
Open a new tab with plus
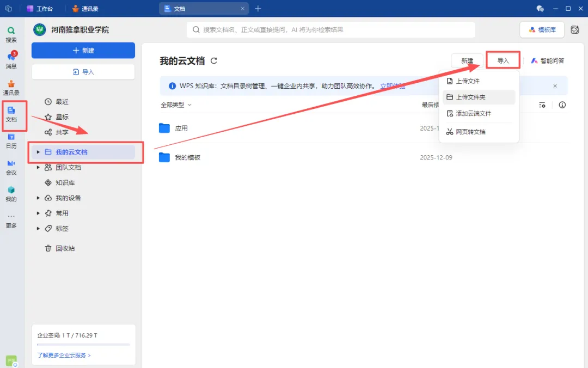pos(258,9)
